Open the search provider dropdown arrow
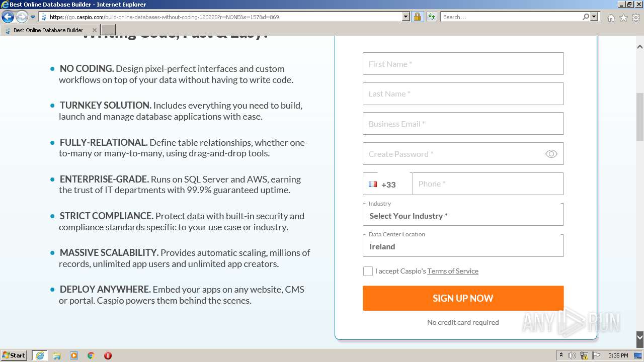This screenshot has width=644, height=362. 594,17
